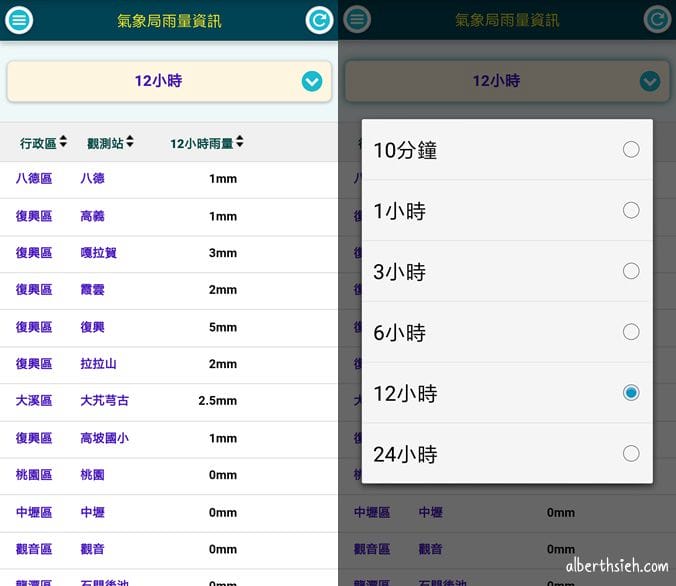Select the 24小時 radio button

(x=631, y=454)
